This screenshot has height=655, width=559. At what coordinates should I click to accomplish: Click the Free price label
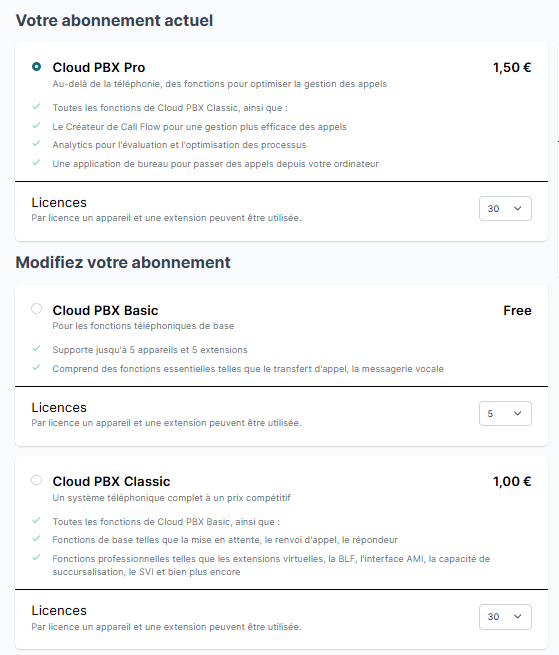[x=517, y=310]
